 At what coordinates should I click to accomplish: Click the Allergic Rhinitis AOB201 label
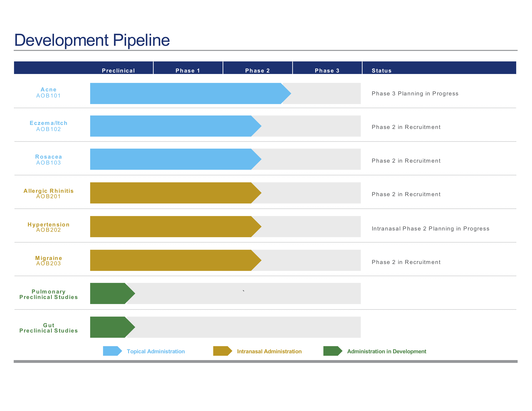tap(49, 193)
